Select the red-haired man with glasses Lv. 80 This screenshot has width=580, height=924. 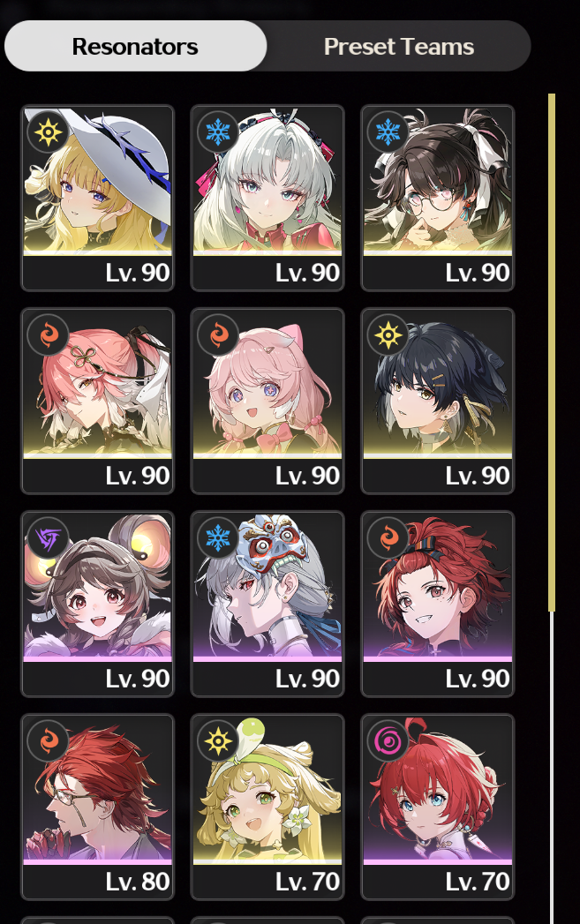click(98, 808)
